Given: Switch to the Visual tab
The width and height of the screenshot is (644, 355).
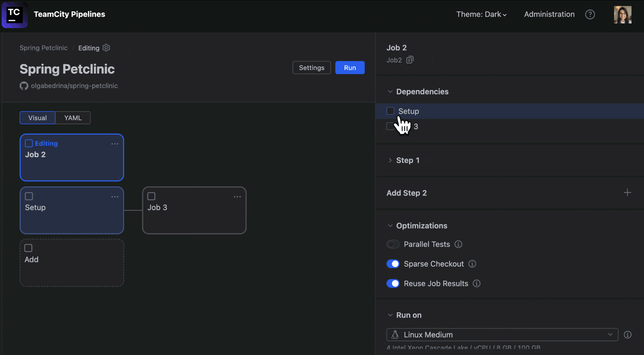Looking at the screenshot, I should pos(38,118).
